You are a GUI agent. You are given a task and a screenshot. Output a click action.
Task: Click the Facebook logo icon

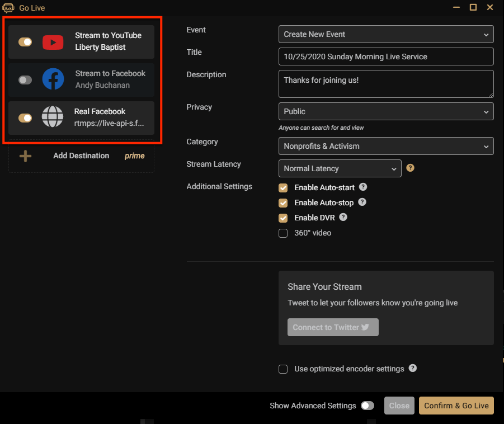(x=53, y=79)
